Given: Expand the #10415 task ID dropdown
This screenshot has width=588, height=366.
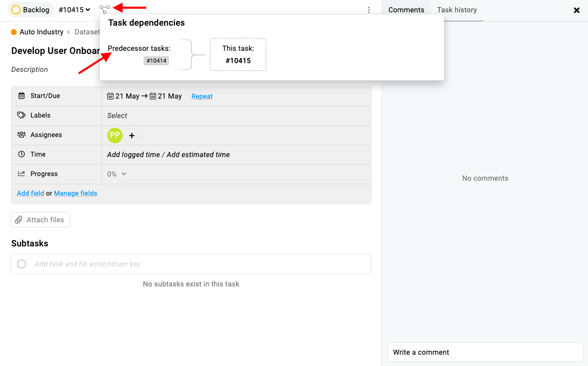Looking at the screenshot, I should pyautogui.click(x=74, y=10).
